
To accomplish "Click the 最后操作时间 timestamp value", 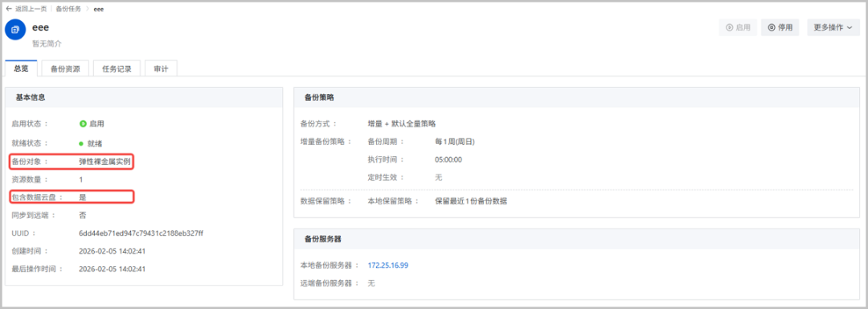I will point(113,269).
